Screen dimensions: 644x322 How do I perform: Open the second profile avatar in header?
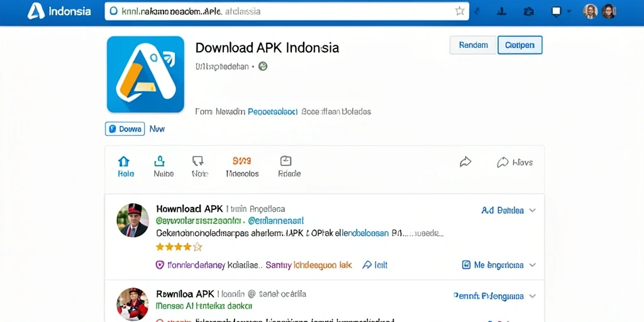tap(609, 11)
